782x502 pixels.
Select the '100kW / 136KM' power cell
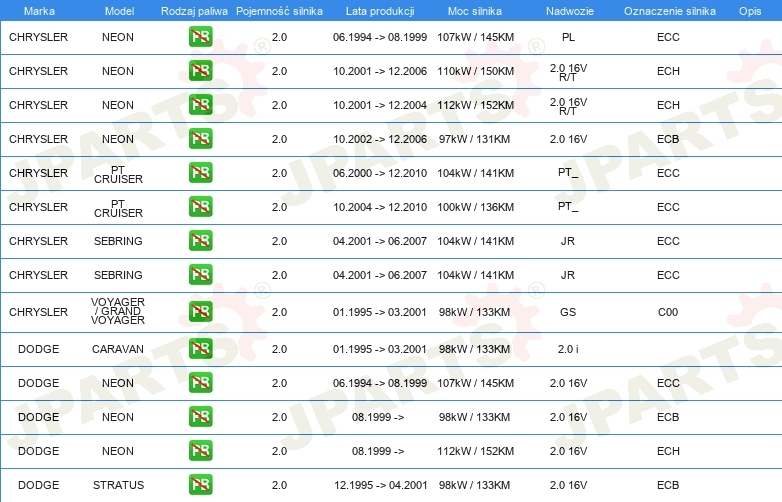tap(476, 207)
